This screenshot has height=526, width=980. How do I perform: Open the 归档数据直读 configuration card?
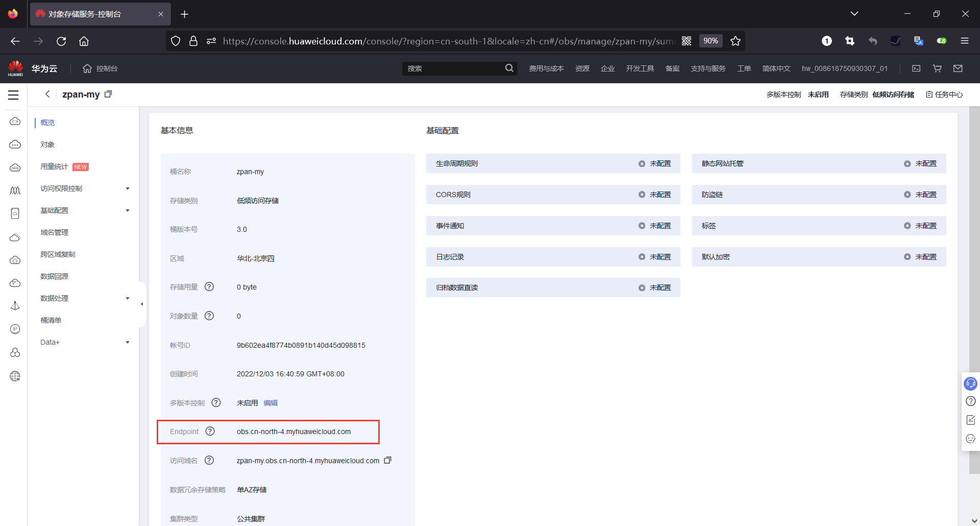553,288
